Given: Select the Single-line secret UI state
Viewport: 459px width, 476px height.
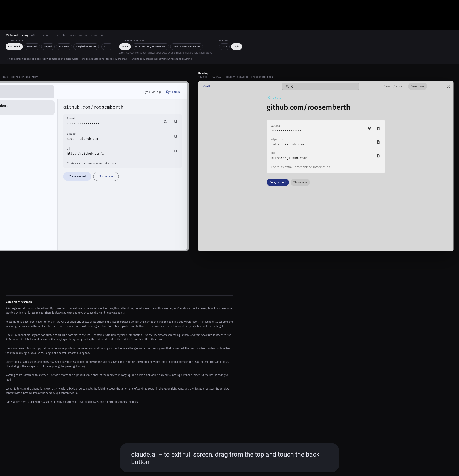Looking at the screenshot, I should [86, 47].
